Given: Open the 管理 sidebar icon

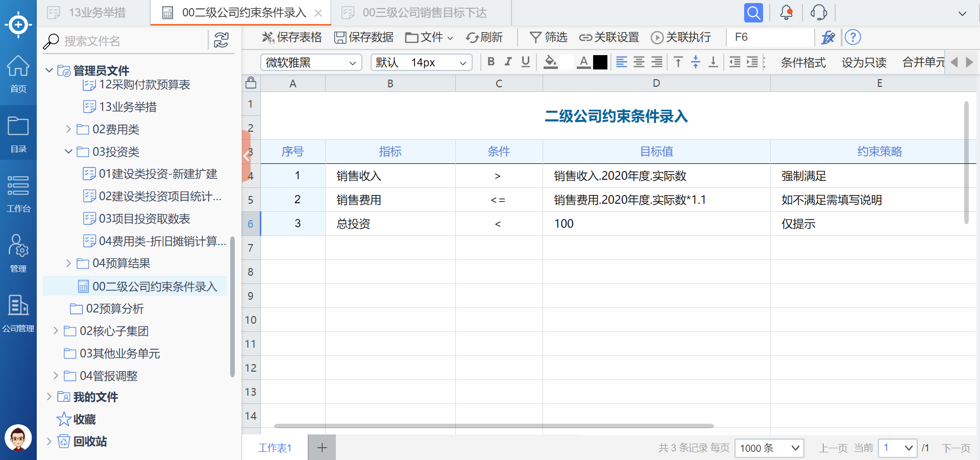Looking at the screenshot, I should 18,253.
